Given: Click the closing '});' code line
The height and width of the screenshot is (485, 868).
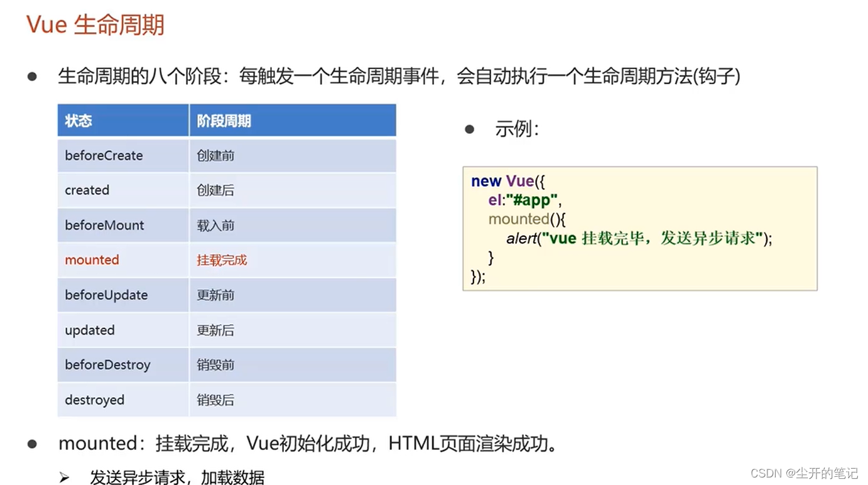Looking at the screenshot, I should tap(478, 277).
